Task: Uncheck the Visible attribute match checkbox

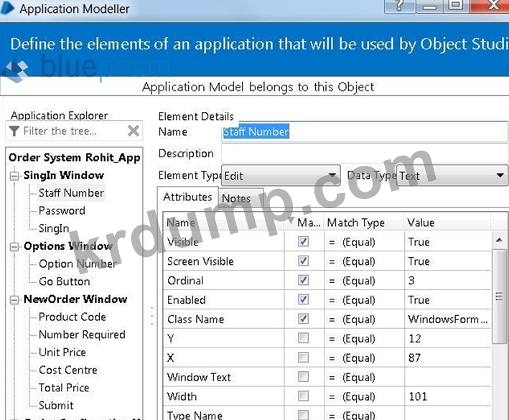Action: point(303,242)
